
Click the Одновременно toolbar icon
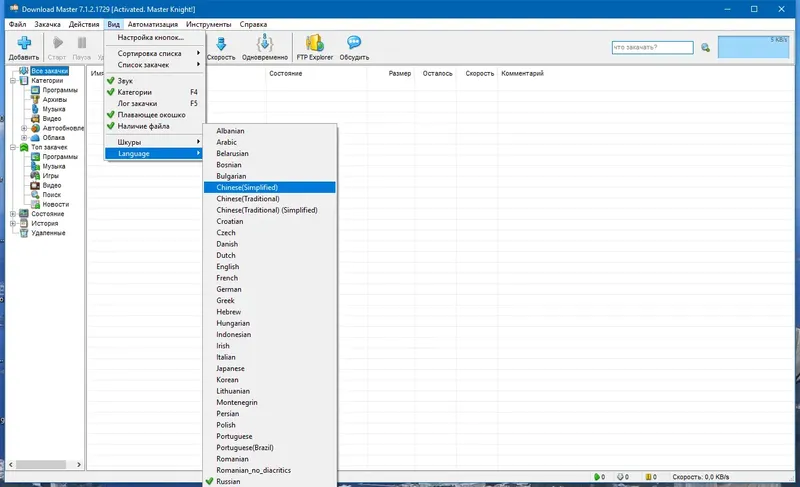pos(264,43)
